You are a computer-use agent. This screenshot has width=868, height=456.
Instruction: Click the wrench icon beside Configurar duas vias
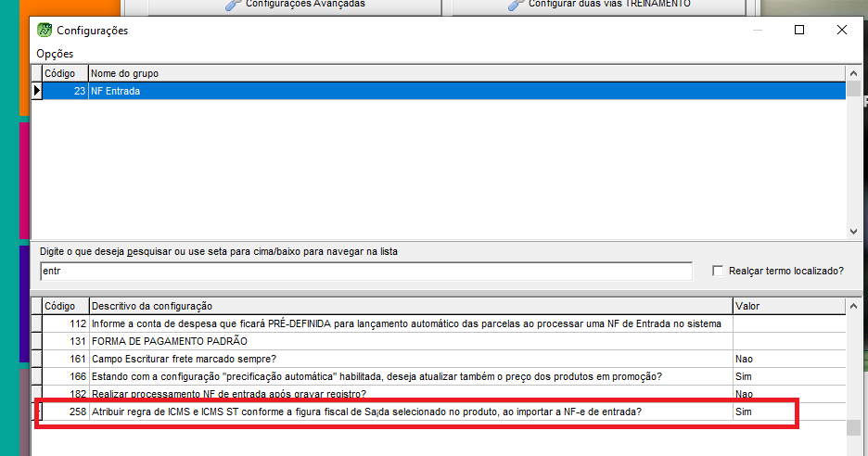point(517,5)
